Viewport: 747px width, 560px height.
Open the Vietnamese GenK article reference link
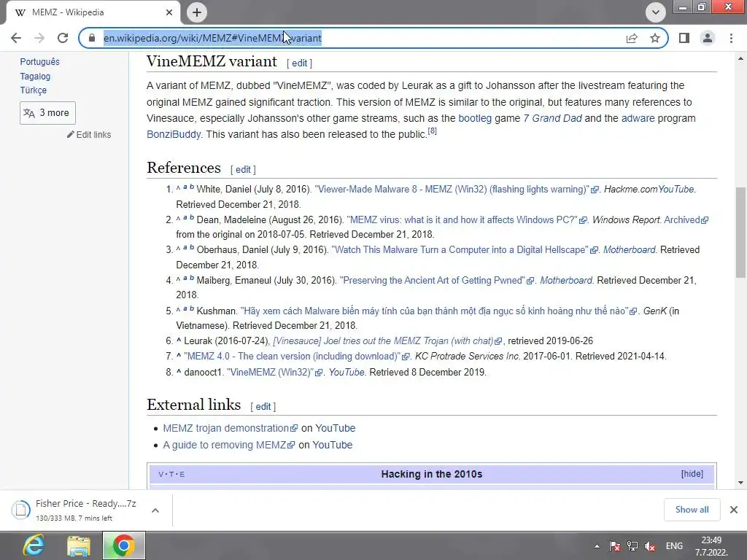pyautogui.click(x=438, y=311)
